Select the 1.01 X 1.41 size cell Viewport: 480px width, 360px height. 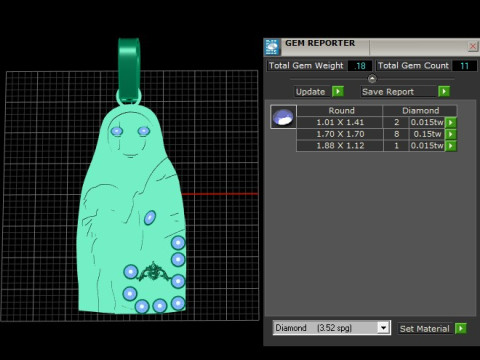(340, 122)
